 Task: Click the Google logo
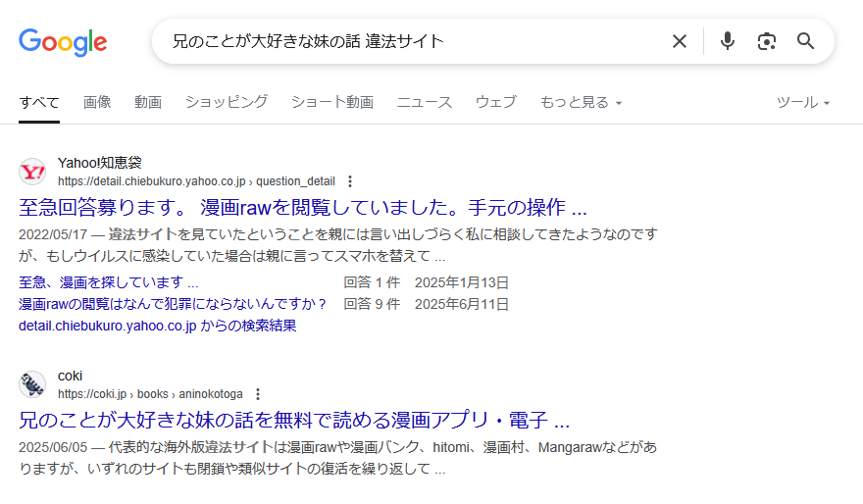(x=63, y=42)
